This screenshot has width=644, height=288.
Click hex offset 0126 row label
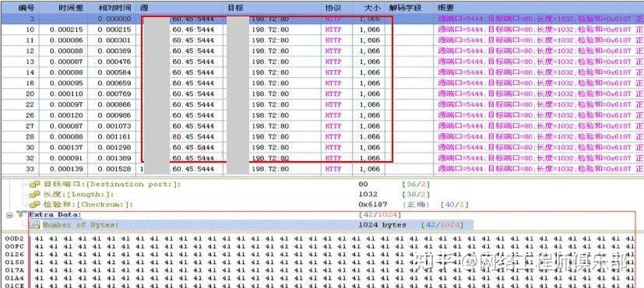[14, 254]
